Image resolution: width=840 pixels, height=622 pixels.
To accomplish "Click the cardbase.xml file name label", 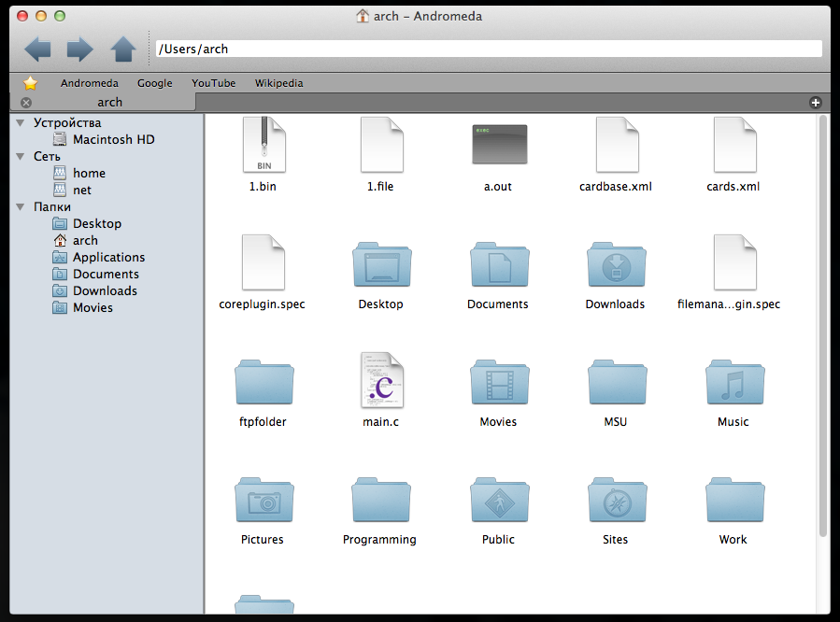I will tap(616, 186).
